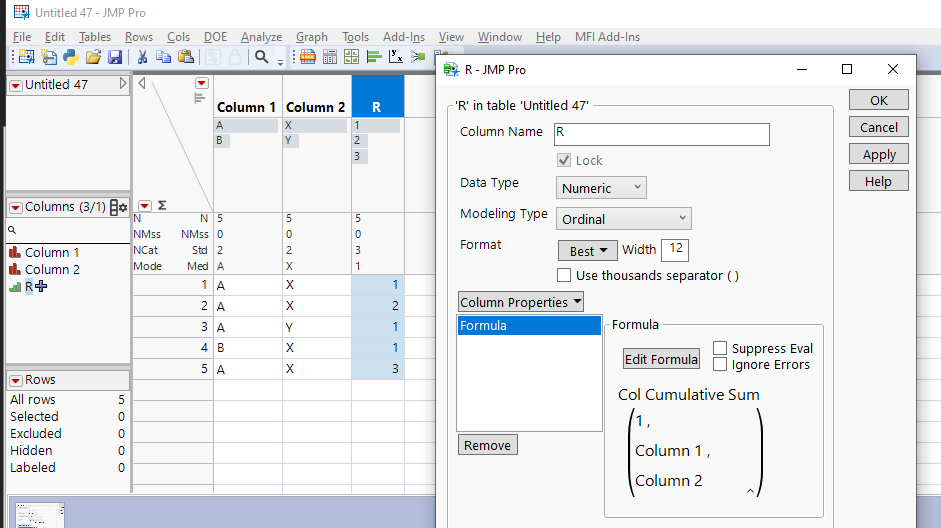Open the Tables menu
Screen dimensions: 941x528
point(95,37)
